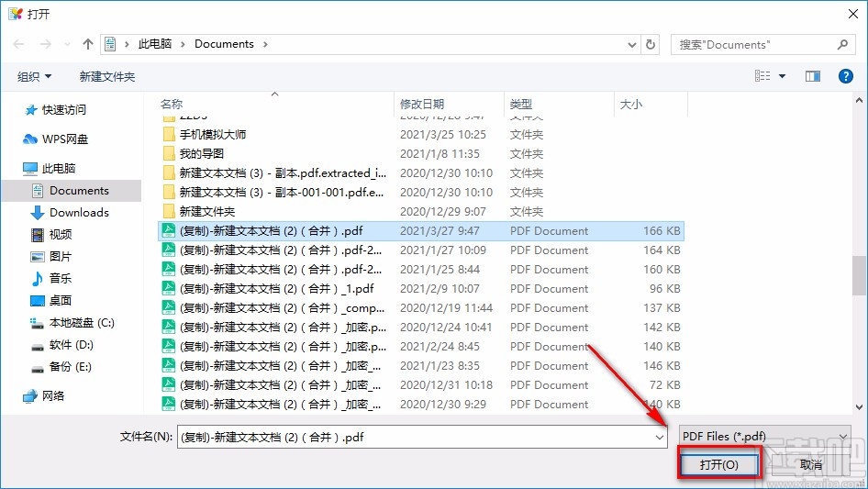Open the 组织 menu
The image size is (868, 489).
click(34, 76)
